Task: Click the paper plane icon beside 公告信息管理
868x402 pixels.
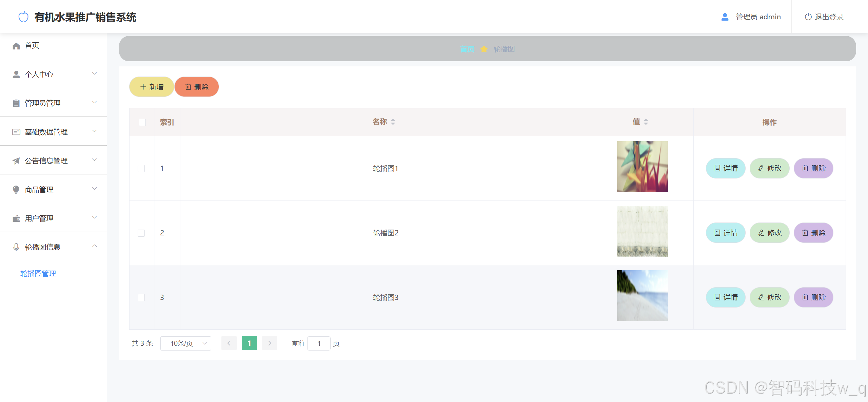Action: point(16,161)
